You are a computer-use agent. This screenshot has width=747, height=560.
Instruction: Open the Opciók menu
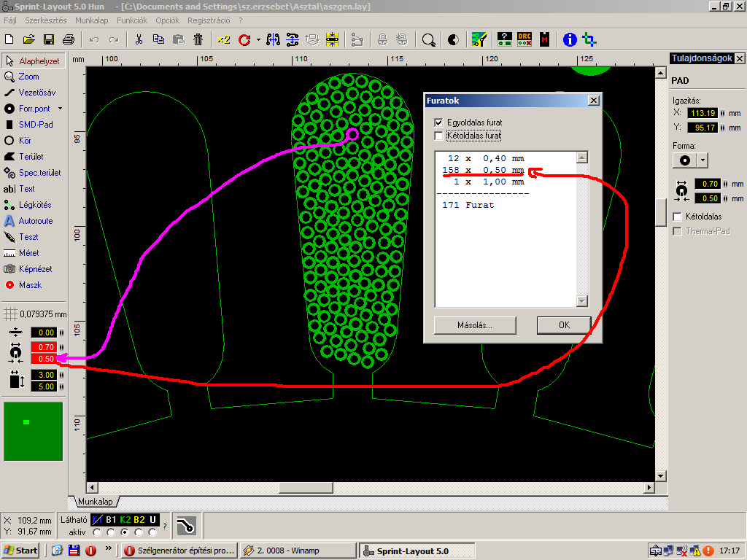click(x=167, y=20)
